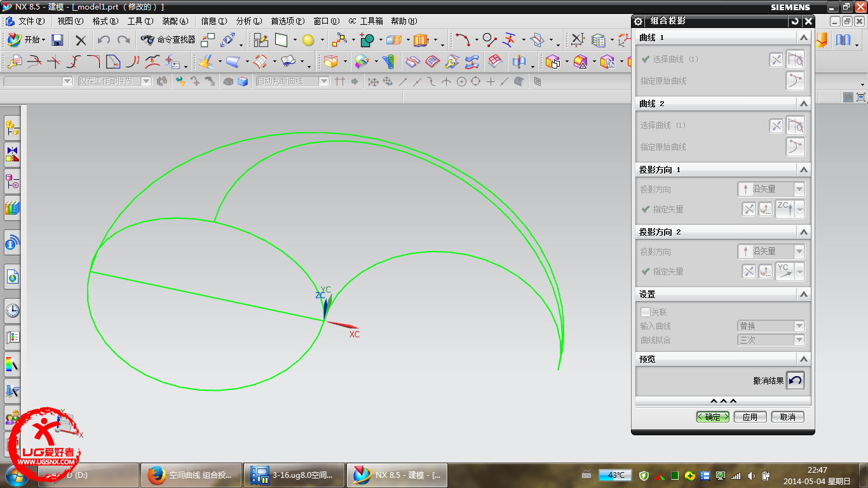Collapse the 曲线 1 section
This screenshot has width=868, height=488.
804,37
